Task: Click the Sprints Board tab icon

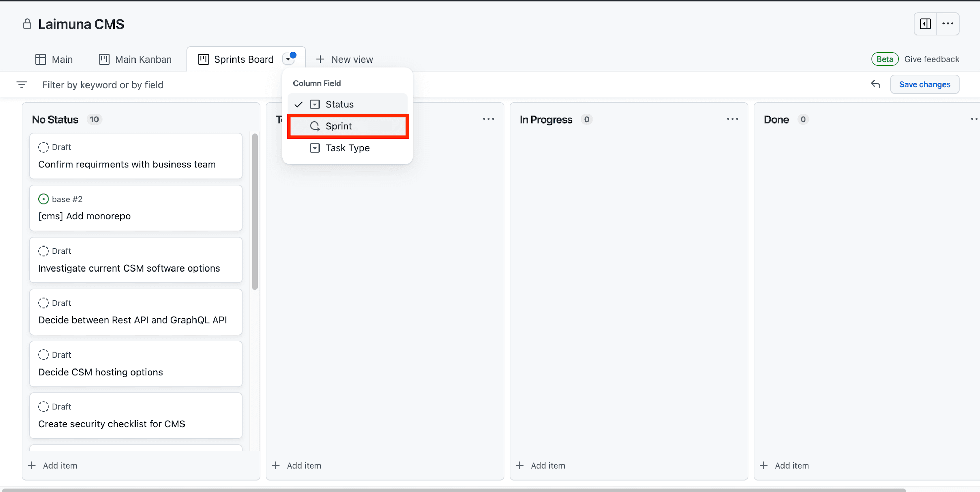Action: (203, 58)
